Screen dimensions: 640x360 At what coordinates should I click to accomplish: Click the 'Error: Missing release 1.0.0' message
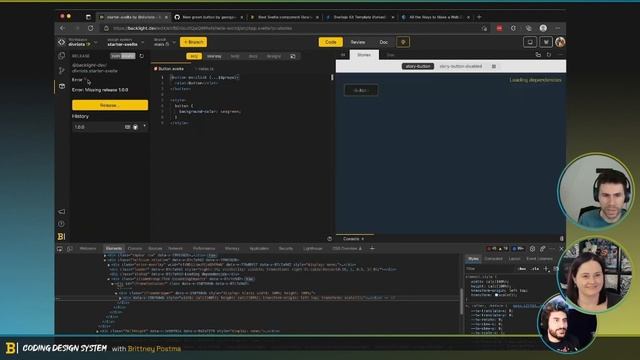point(100,90)
